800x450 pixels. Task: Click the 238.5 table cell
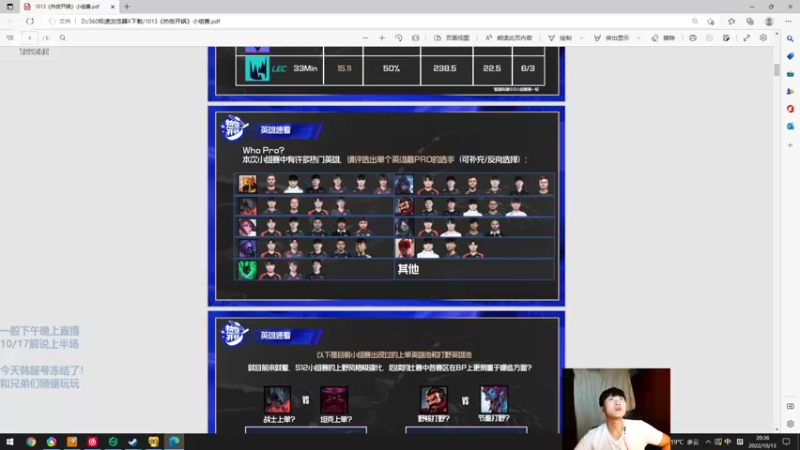point(445,68)
